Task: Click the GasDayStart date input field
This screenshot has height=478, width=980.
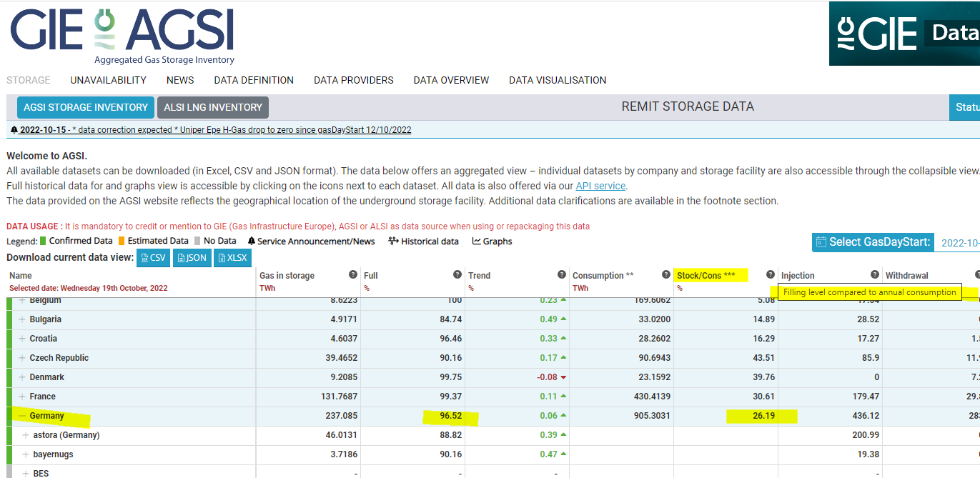Action: pos(958,242)
